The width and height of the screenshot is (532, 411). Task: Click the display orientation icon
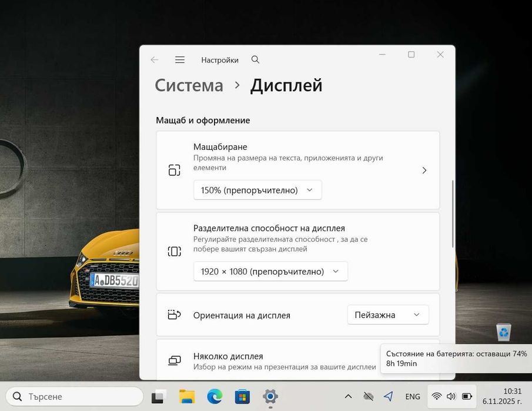[x=174, y=315]
